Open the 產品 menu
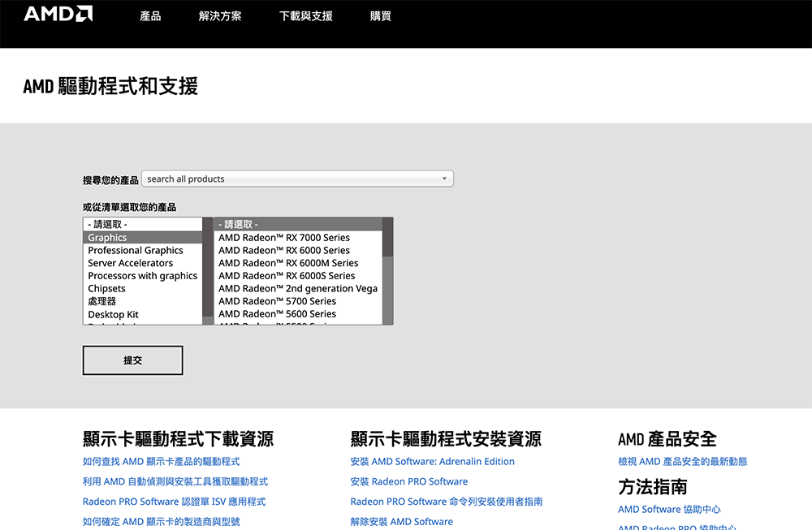Viewport: 812px width, 530px height. [x=150, y=16]
